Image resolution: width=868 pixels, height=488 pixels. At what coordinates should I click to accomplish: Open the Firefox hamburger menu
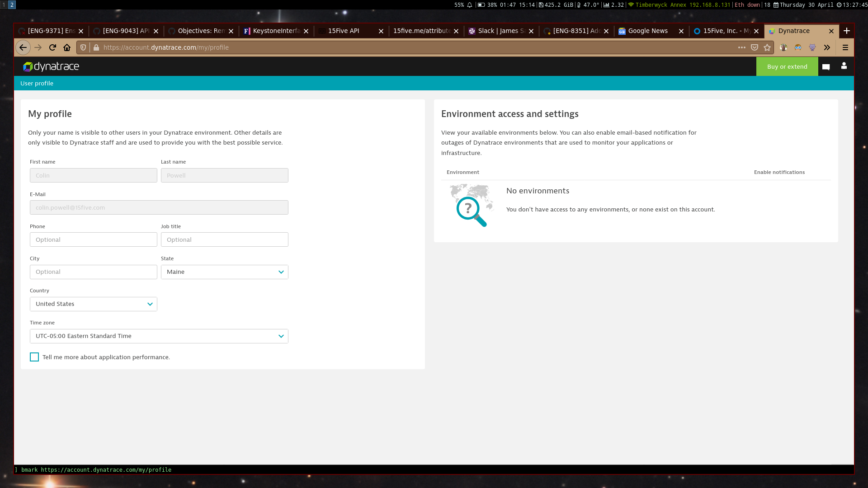(x=845, y=47)
